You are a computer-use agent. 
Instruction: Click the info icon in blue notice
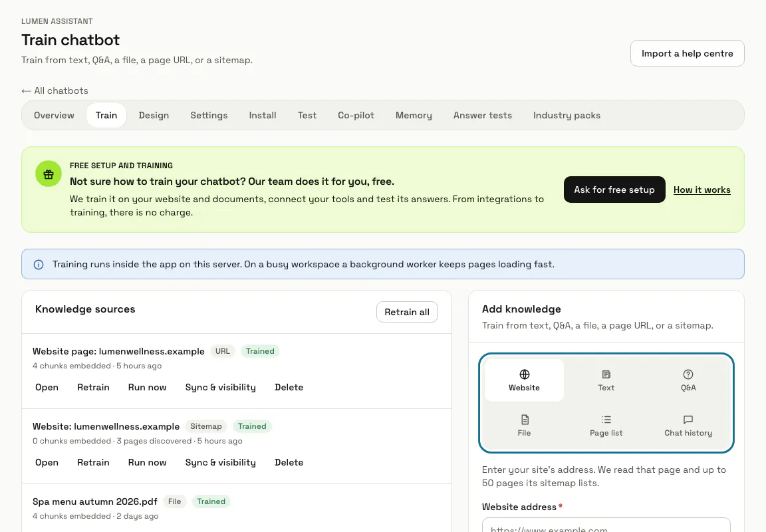[39, 265]
